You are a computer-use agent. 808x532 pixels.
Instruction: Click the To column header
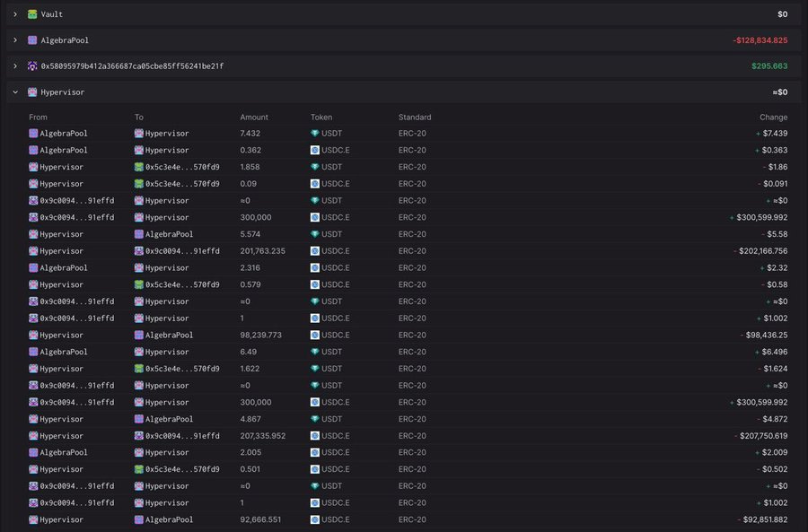[139, 118]
